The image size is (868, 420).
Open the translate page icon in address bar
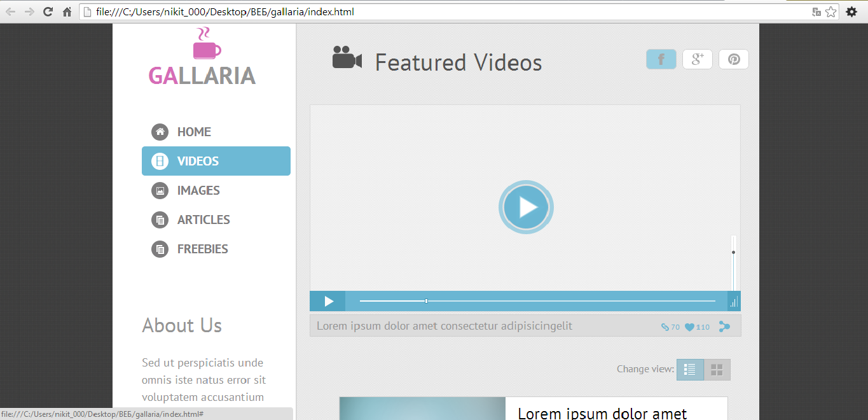(x=816, y=11)
